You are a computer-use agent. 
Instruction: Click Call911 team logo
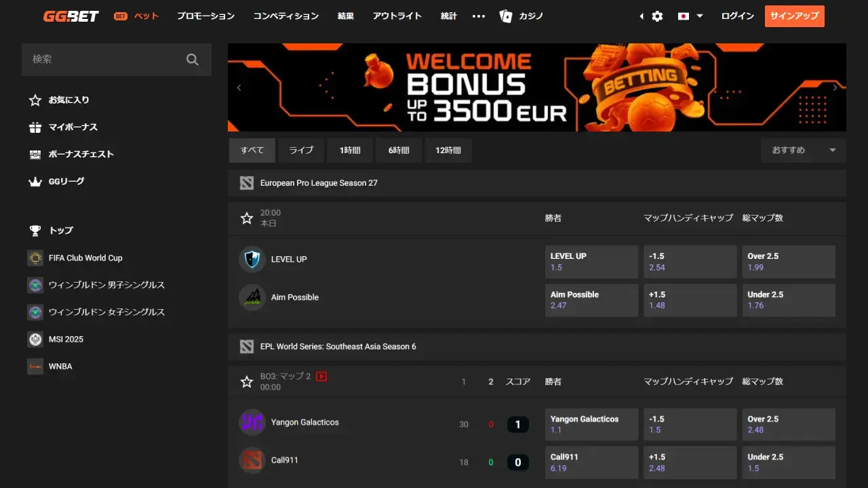(x=252, y=460)
